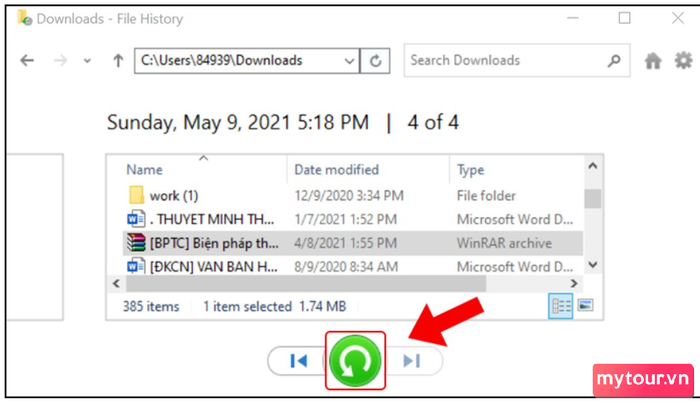Go to previous version button
The height and width of the screenshot is (405, 700).
coord(298,361)
